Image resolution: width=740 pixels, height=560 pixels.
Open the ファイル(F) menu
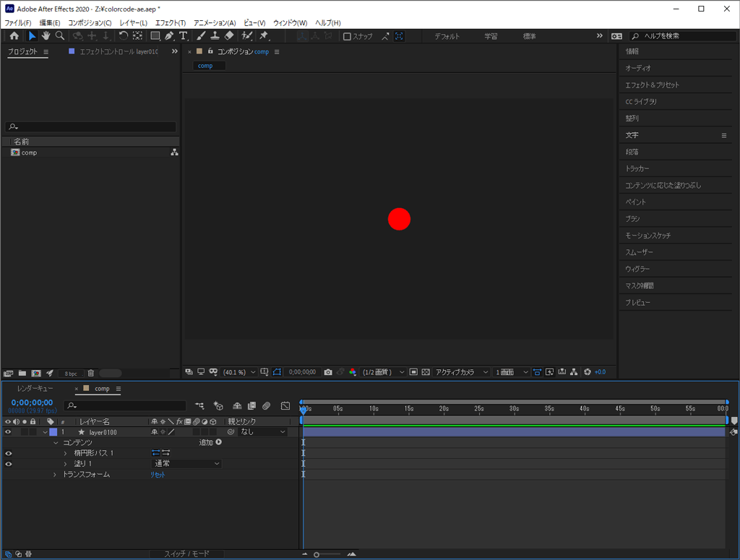[18, 22]
